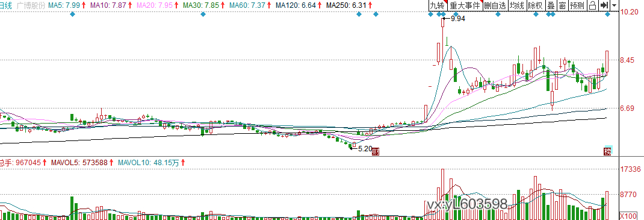The height and width of the screenshot is (220, 644).
Task: Toggle the 除权 ex-rights adjustment
Action: tap(536, 5)
